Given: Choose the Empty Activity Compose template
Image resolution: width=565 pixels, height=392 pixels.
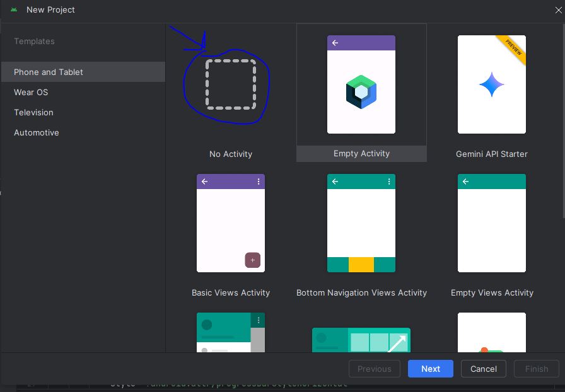Looking at the screenshot, I should tap(361, 85).
